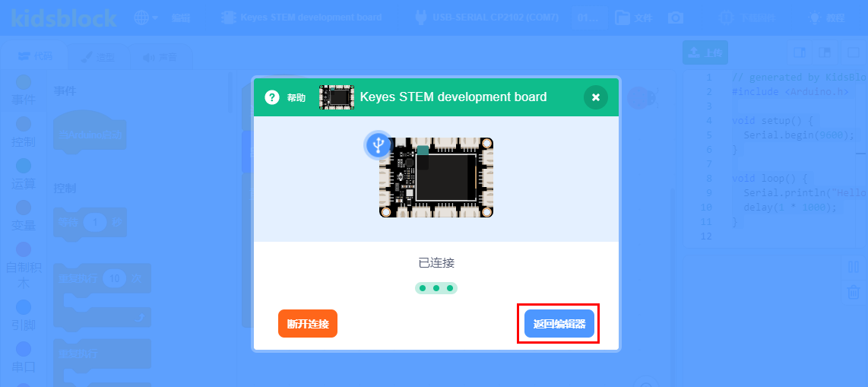Click the green connected progress dots
The height and width of the screenshot is (387, 868).
click(436, 288)
